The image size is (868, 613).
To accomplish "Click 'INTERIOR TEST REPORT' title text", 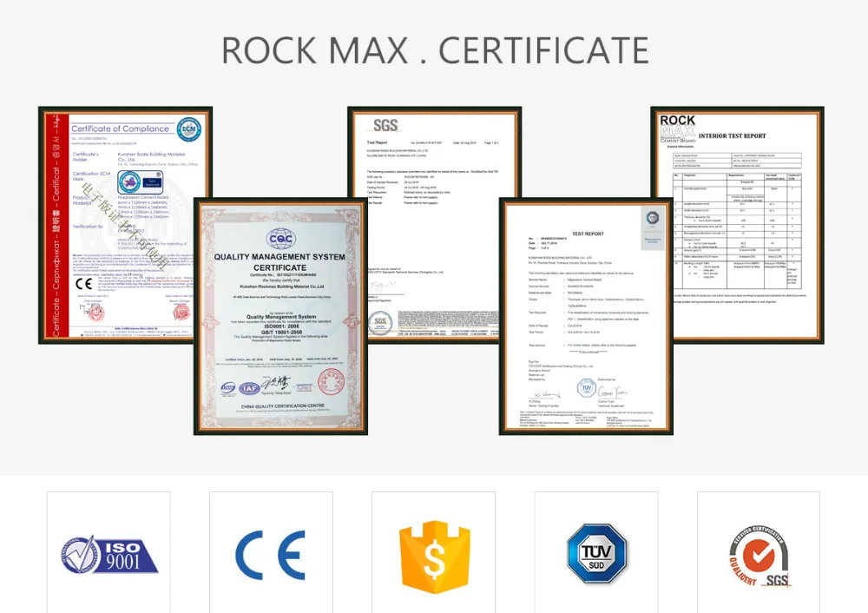I will pyautogui.click(x=732, y=135).
